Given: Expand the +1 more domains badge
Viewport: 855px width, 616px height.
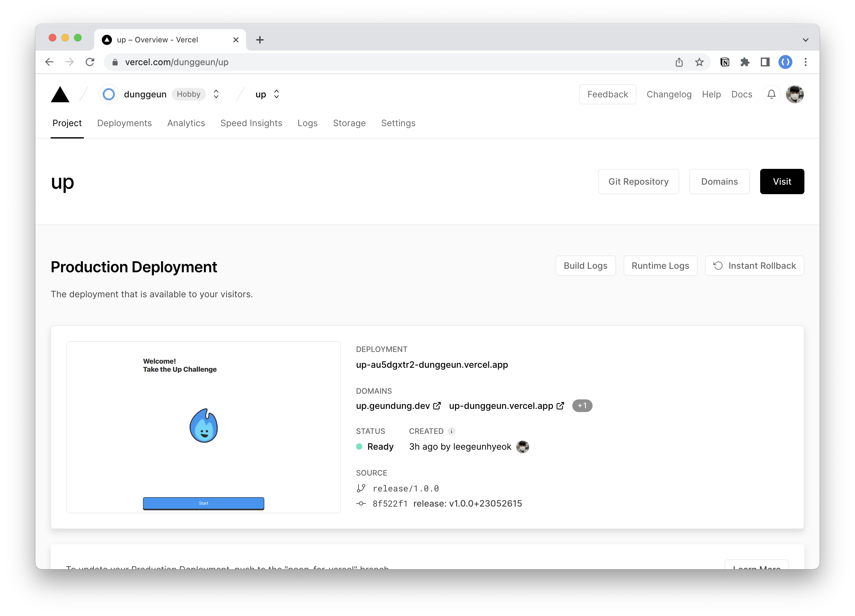Looking at the screenshot, I should click(x=582, y=406).
